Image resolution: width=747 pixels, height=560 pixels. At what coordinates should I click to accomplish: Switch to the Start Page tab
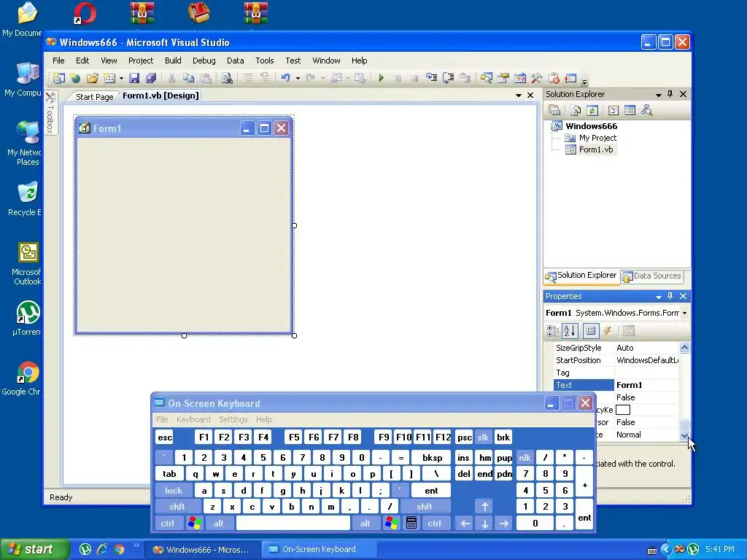pyautogui.click(x=94, y=97)
